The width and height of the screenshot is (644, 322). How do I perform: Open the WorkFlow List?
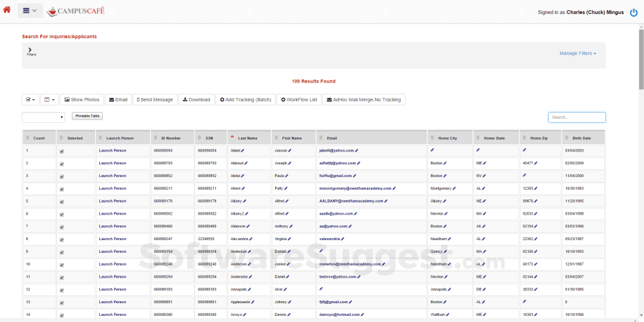click(299, 99)
